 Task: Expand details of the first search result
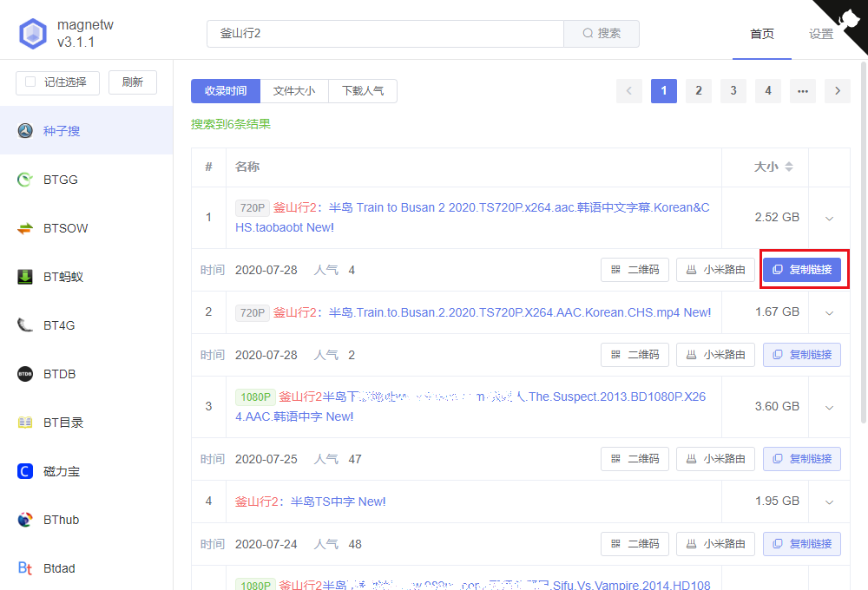pos(829,218)
